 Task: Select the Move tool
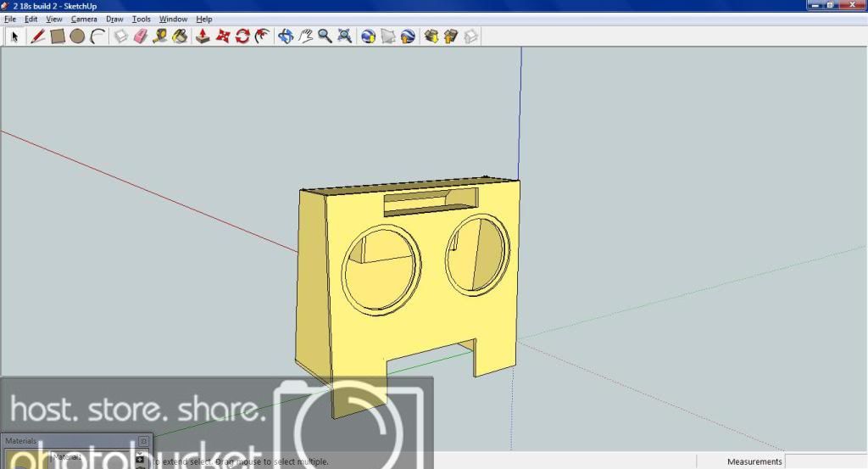click(223, 36)
